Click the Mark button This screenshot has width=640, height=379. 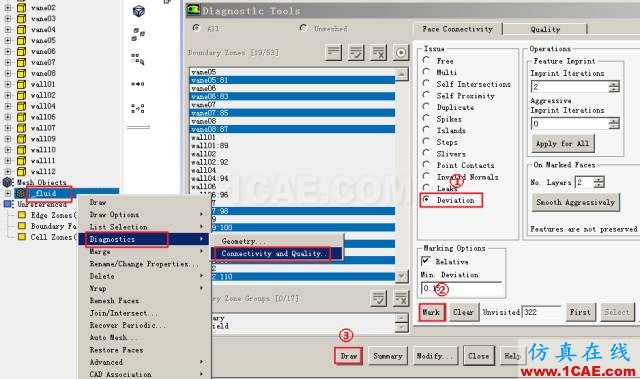[431, 313]
